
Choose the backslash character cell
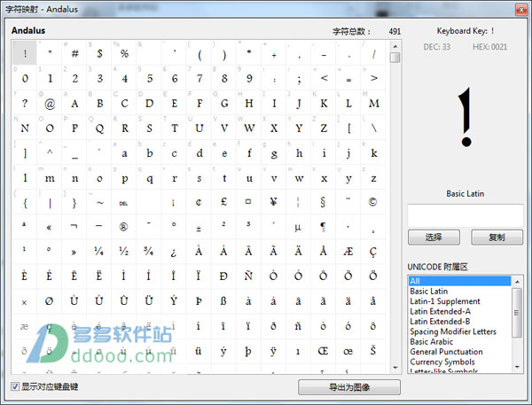tap(373, 129)
